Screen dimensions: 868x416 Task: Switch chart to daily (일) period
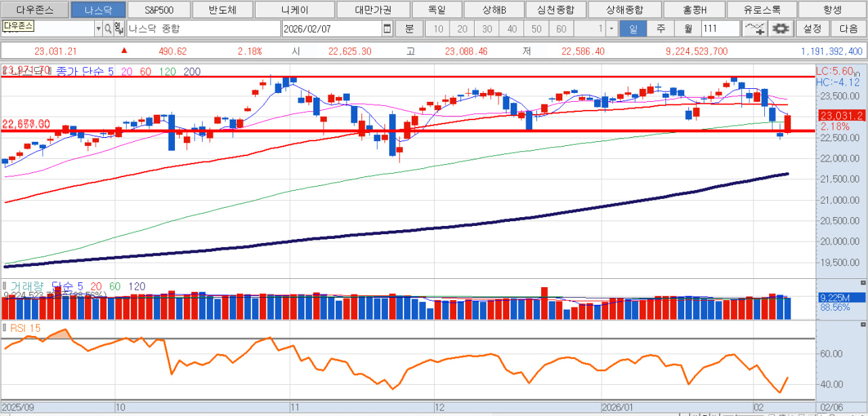click(633, 29)
